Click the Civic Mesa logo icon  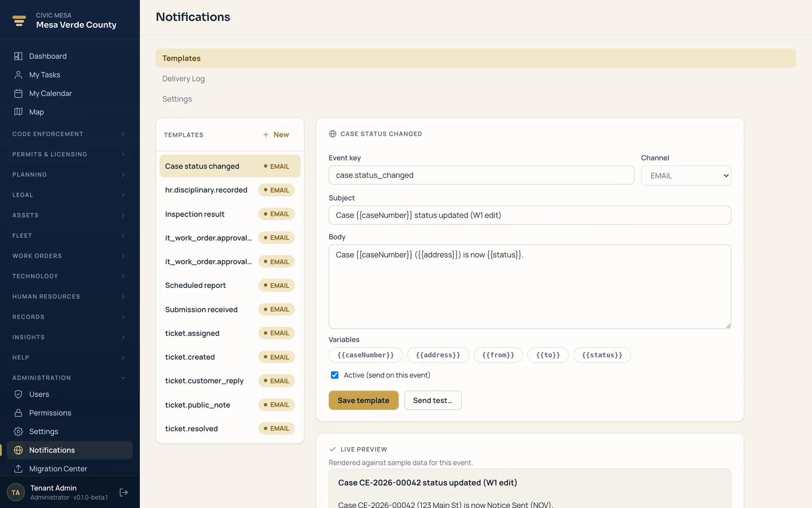[19, 20]
